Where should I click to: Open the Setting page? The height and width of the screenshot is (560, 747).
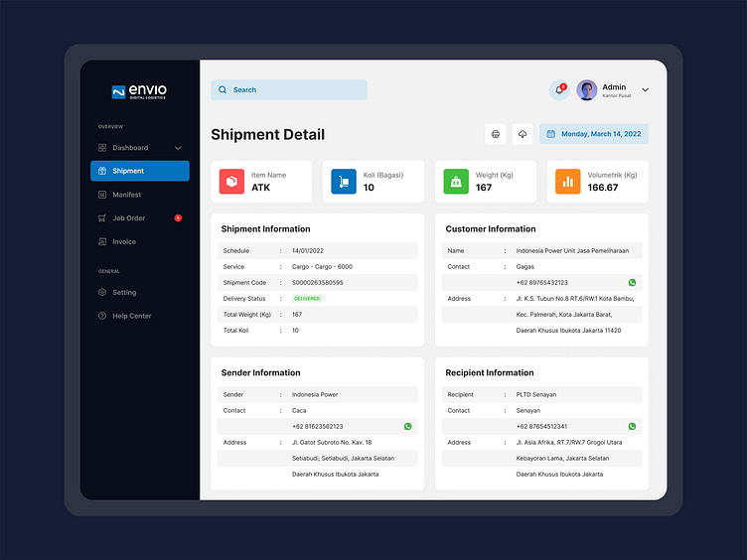[x=124, y=293]
